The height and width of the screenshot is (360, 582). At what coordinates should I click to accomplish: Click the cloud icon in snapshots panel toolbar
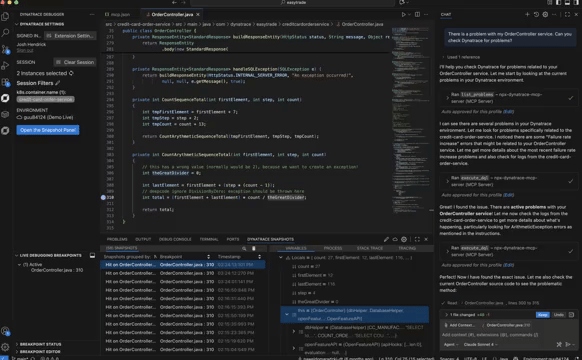coord(395,239)
